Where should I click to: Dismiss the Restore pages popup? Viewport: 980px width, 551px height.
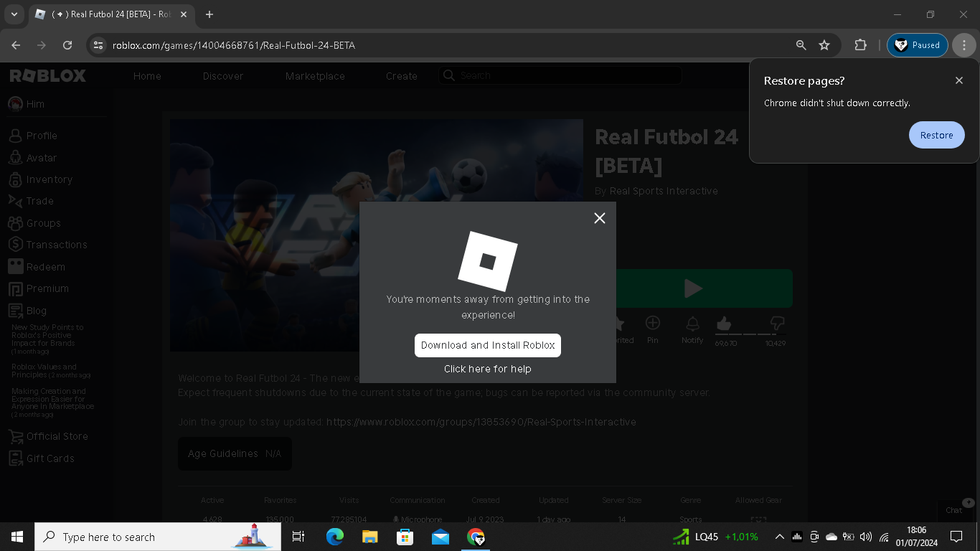click(959, 80)
